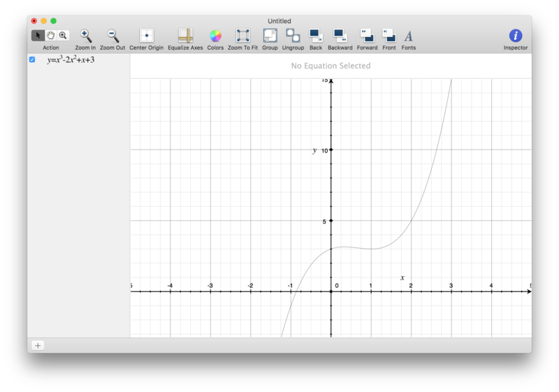This screenshot has height=392, width=559.
Task: Click the 10 tick label on y-axis
Action: pyautogui.click(x=324, y=151)
